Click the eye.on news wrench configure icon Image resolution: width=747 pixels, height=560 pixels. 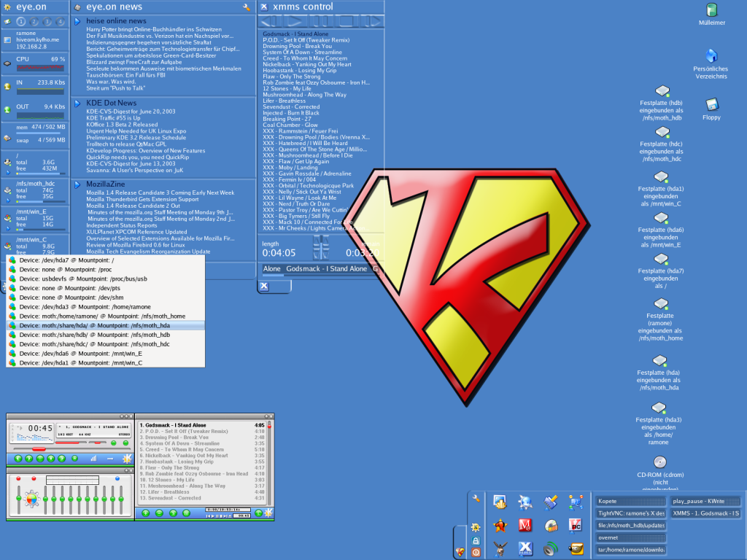247,7
